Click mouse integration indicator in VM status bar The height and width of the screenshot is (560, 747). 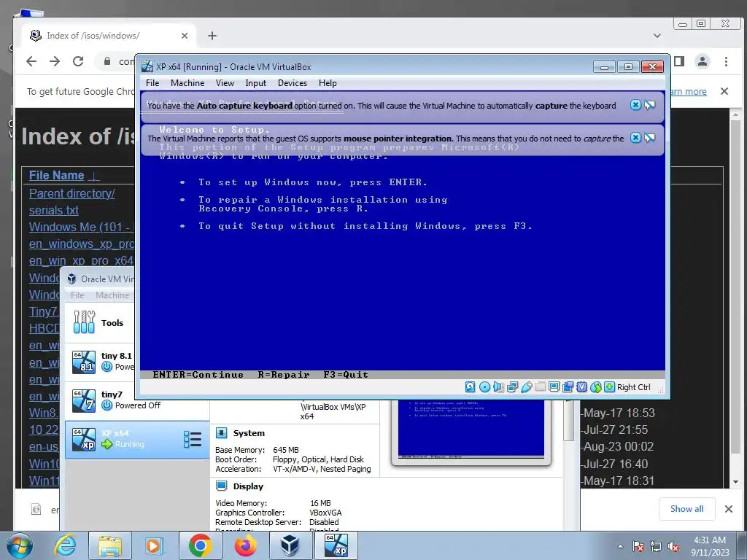pos(595,387)
